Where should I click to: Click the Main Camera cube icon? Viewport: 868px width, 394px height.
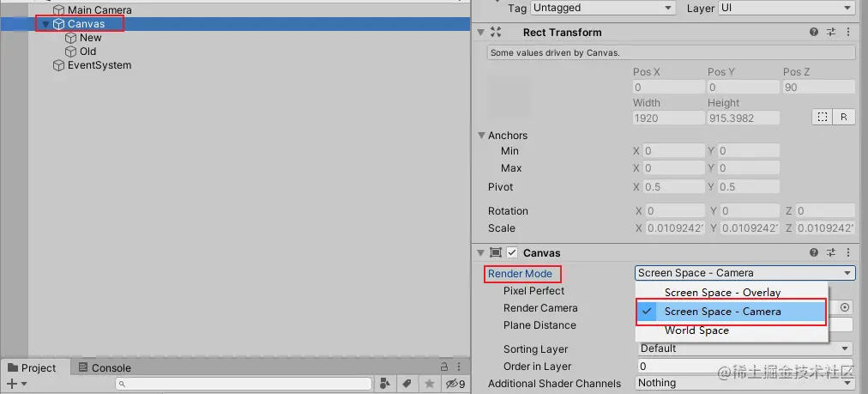pyautogui.click(x=58, y=10)
